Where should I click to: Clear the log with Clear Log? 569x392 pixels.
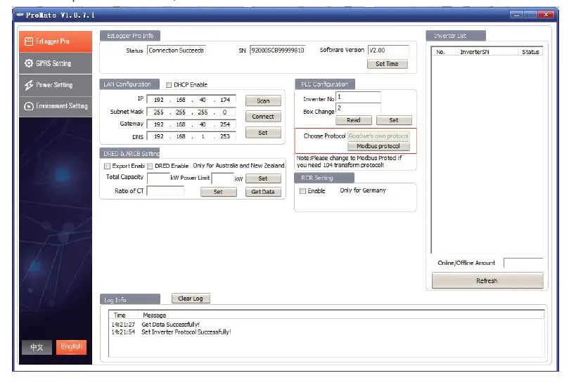[191, 299]
